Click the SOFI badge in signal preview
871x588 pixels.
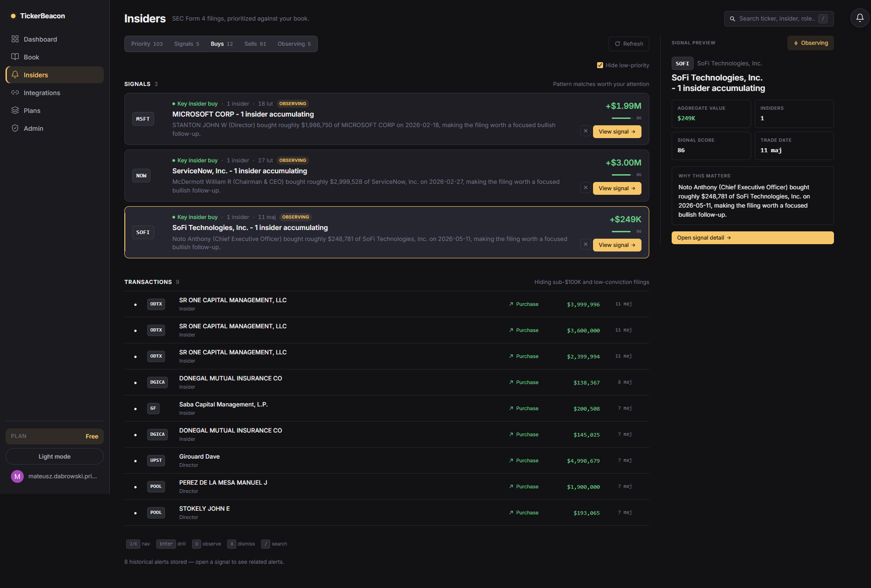point(682,64)
